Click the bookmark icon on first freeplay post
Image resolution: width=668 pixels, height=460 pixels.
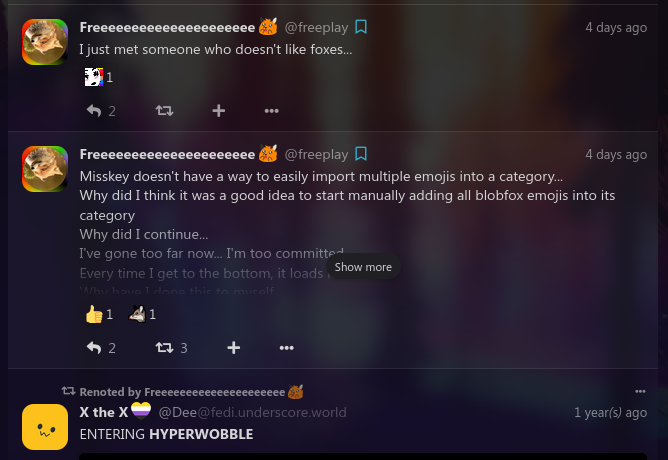pos(361,27)
